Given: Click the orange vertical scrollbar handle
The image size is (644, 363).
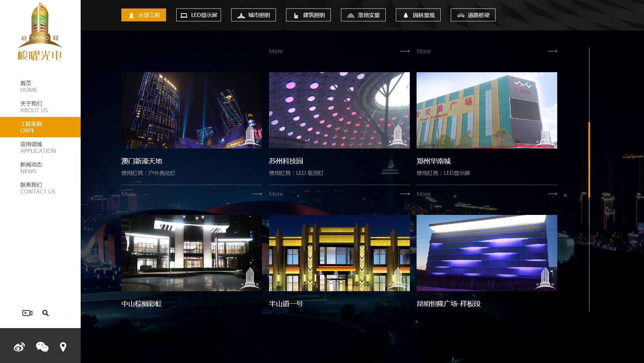Looking at the screenshot, I should pyautogui.click(x=589, y=159).
